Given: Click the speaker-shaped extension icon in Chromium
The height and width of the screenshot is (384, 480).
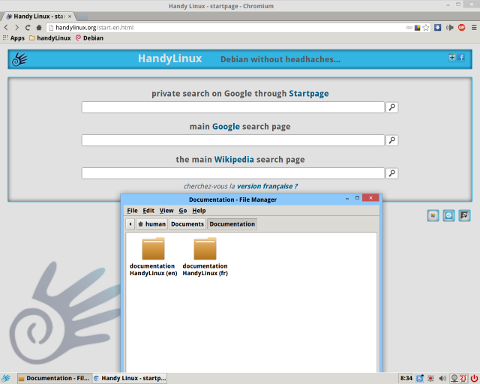Looking at the screenshot, I should [x=450, y=28].
